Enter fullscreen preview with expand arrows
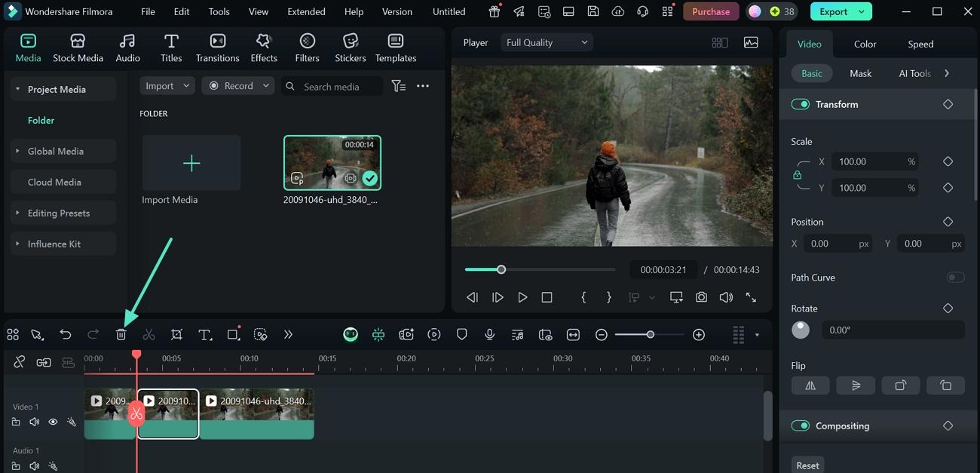This screenshot has width=980, height=473. click(751, 297)
